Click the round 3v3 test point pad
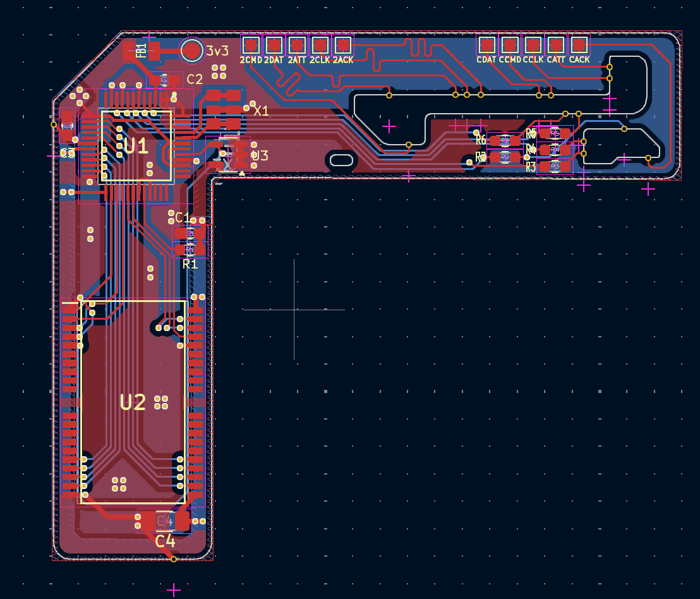This screenshot has width=700, height=599. (x=192, y=51)
